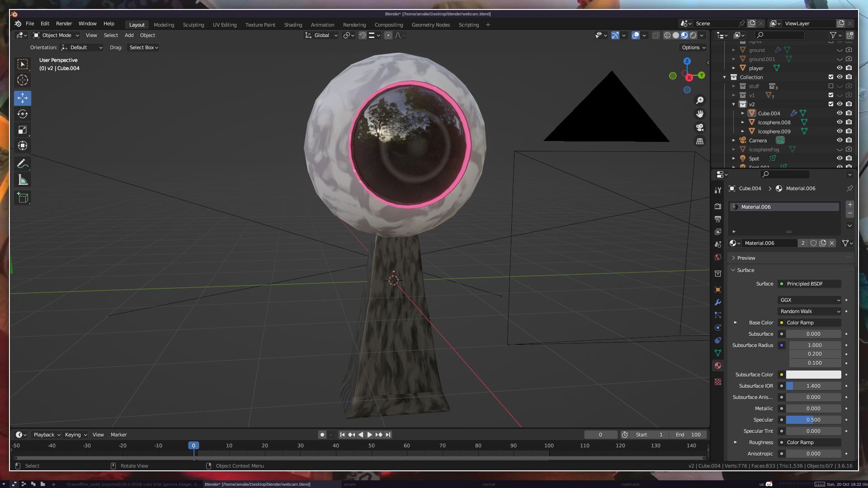Open the GGX distribution dropdown
Image resolution: width=868 pixels, height=488 pixels.
pyautogui.click(x=810, y=300)
